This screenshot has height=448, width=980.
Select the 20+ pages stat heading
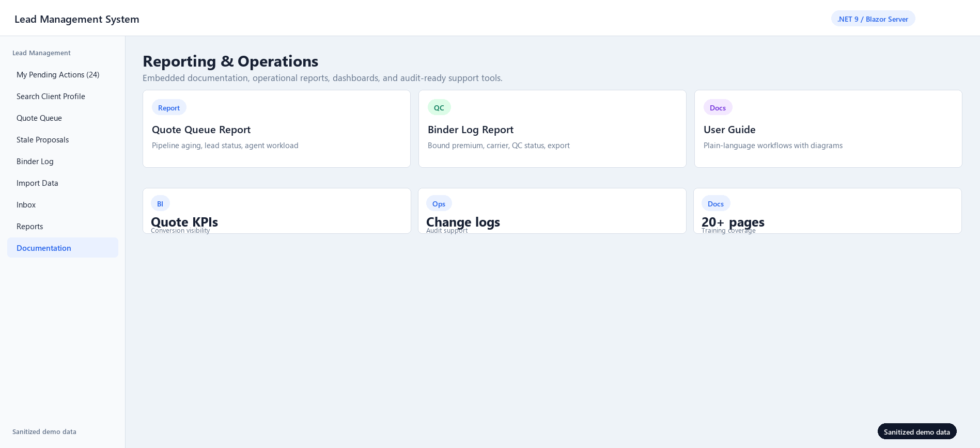click(733, 222)
